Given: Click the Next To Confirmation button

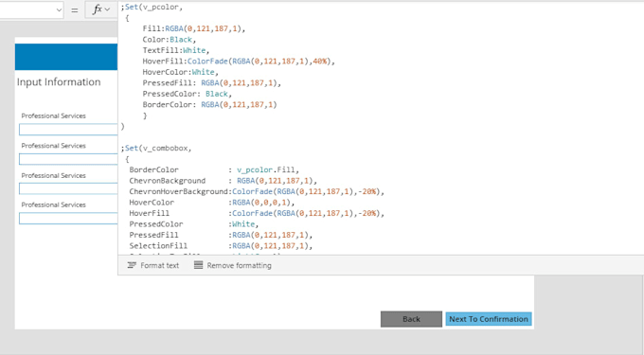Looking at the screenshot, I should pyautogui.click(x=489, y=319).
